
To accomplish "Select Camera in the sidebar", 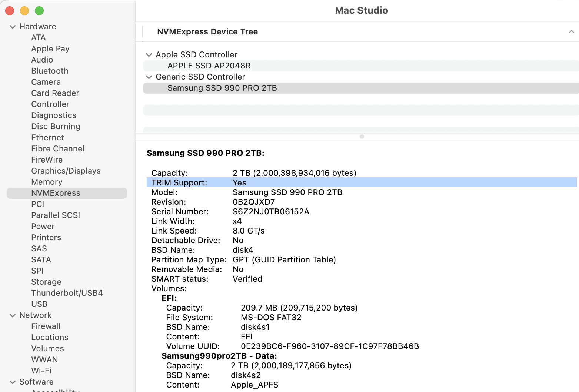I will click(46, 82).
